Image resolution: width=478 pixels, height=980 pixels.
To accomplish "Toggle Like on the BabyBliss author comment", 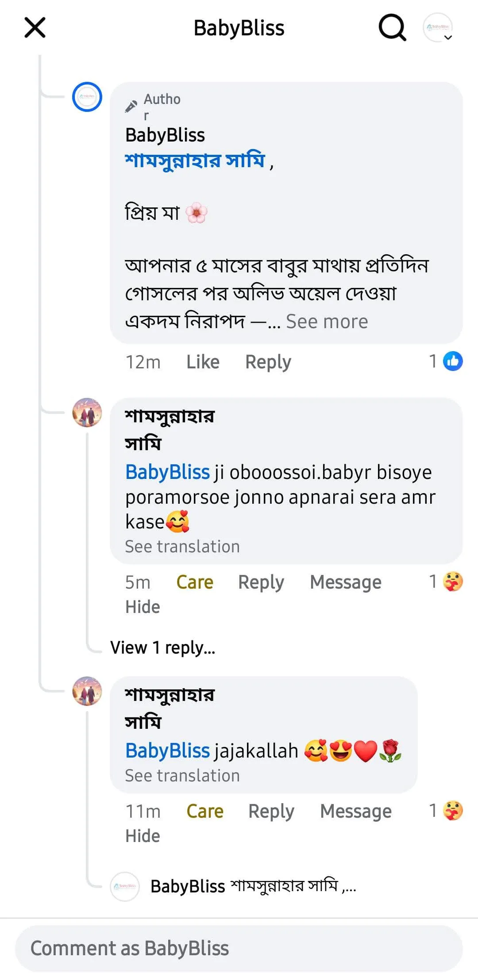I will pos(203,362).
